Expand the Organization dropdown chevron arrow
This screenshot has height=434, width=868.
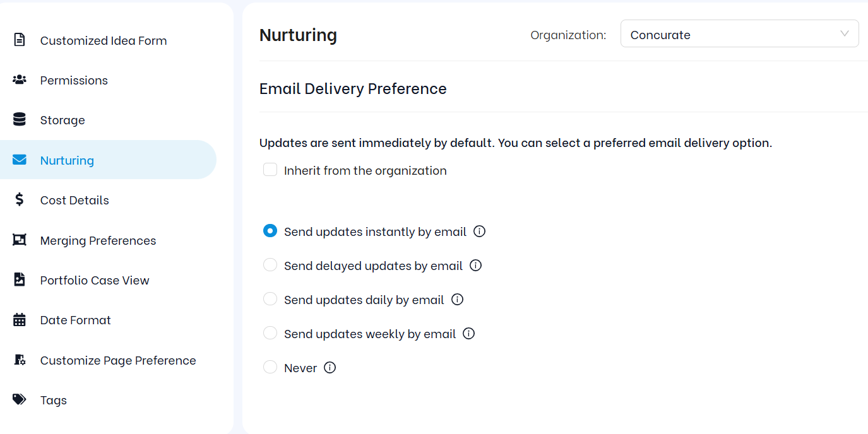(845, 34)
